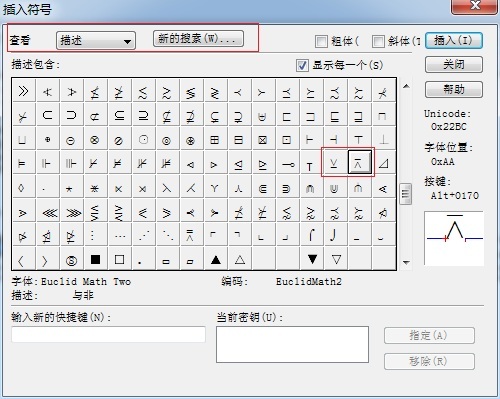Click the 新的搜索(W)... button

tap(198, 39)
